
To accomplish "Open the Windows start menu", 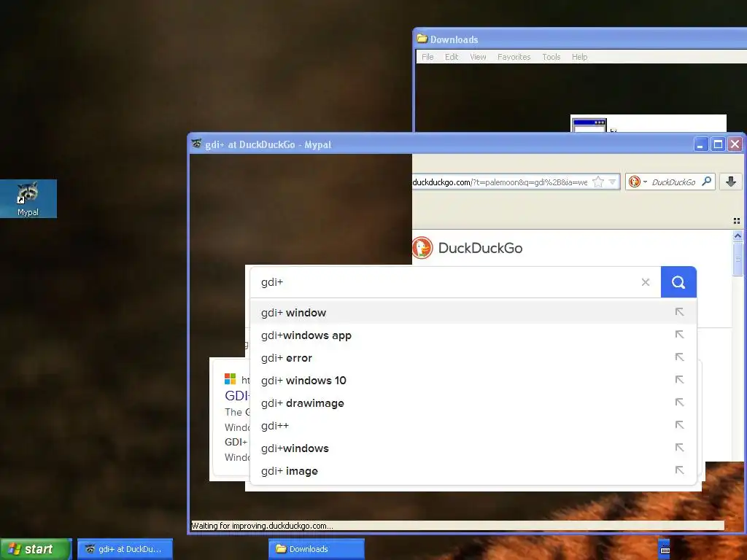I will (35, 549).
